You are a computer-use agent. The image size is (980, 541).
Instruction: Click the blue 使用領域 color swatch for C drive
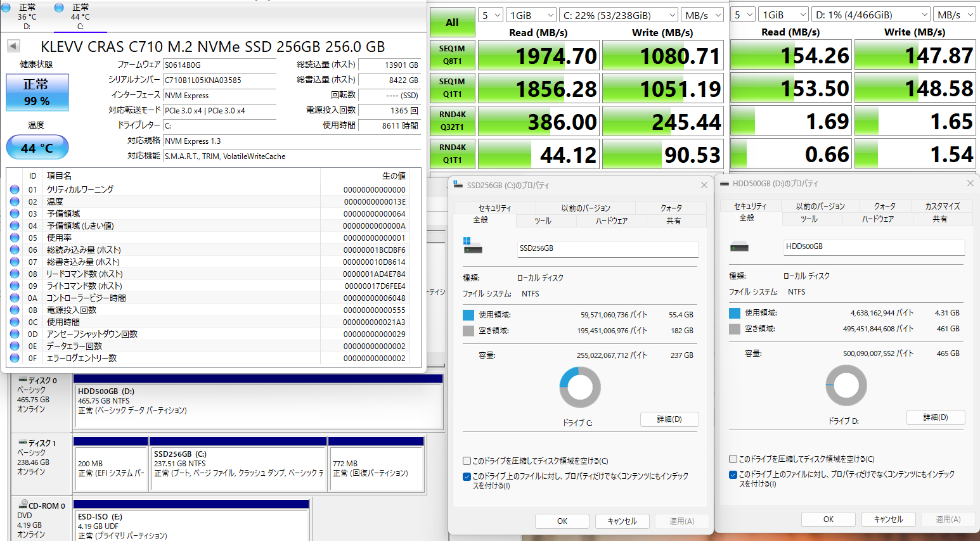tap(468, 315)
